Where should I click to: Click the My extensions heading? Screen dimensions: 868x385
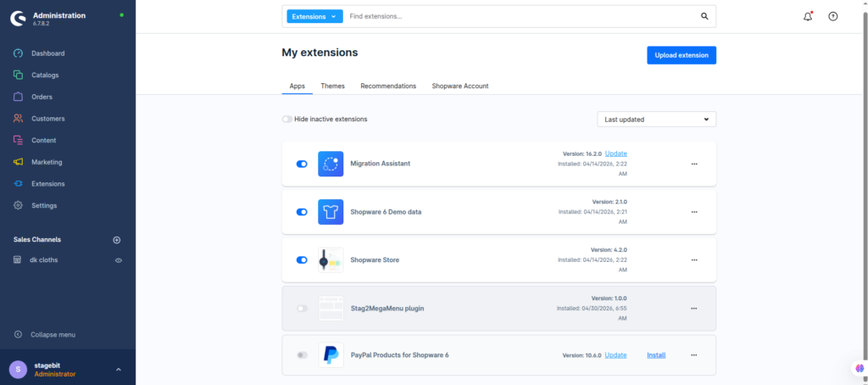[320, 53]
